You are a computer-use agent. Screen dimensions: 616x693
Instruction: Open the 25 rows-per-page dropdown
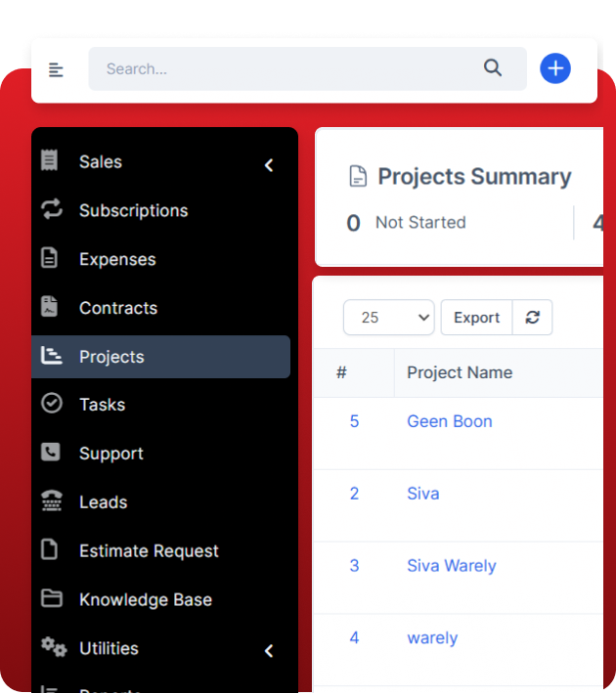coord(388,318)
